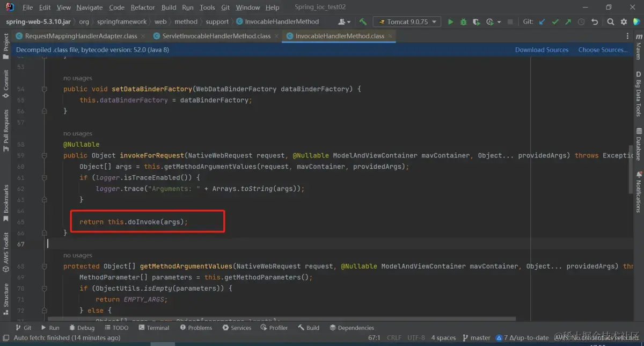Open IDE settings gear icon
Image resolution: width=644 pixels, height=346 pixels.
pyautogui.click(x=624, y=21)
